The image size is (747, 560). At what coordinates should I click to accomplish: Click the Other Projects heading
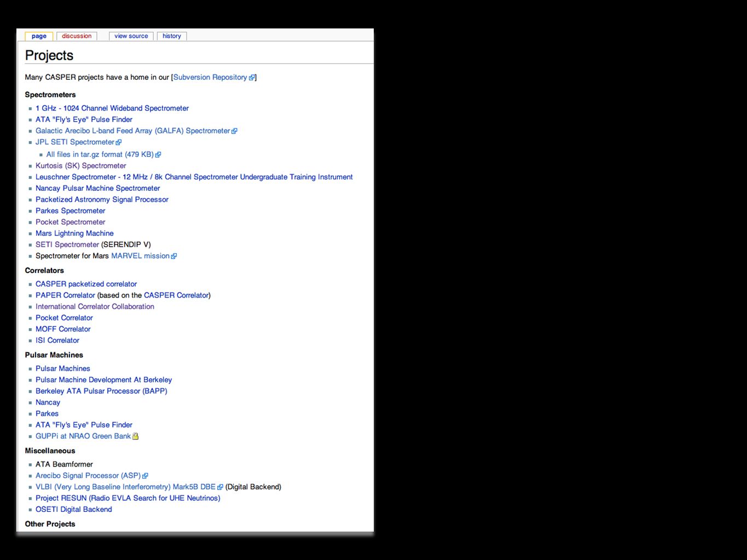[50, 524]
